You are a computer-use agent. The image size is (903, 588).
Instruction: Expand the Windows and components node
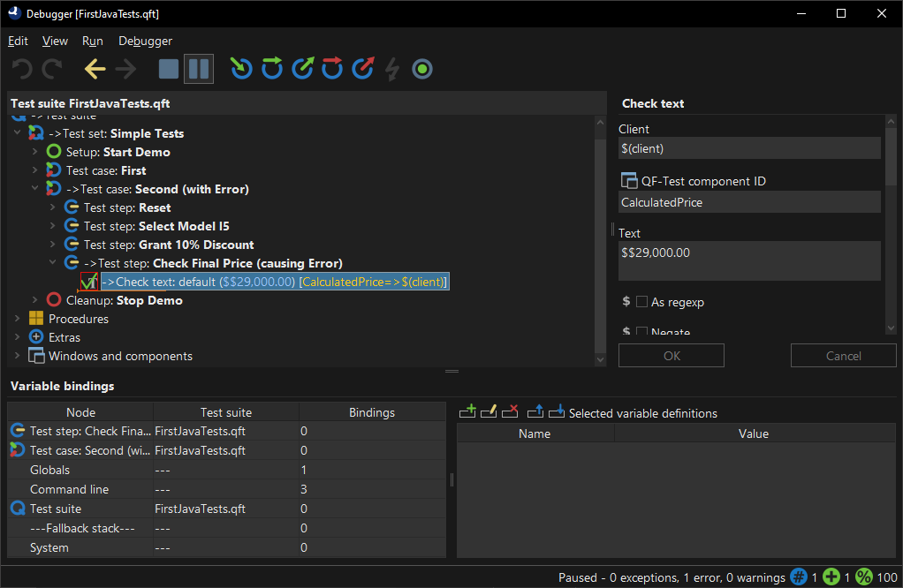point(18,356)
